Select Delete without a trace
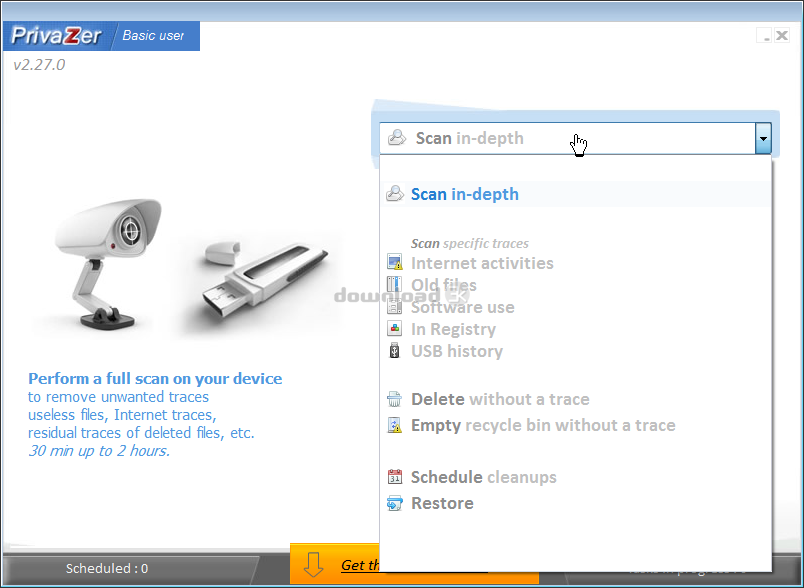Viewport: 804px width, 588px height. [500, 399]
